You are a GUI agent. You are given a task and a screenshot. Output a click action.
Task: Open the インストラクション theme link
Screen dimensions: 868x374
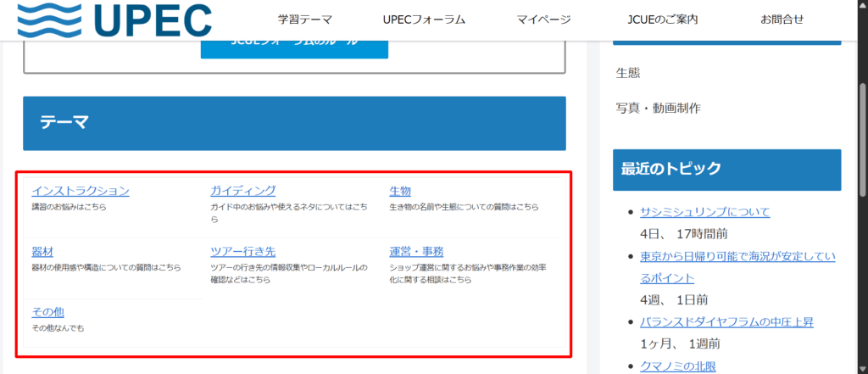click(81, 191)
